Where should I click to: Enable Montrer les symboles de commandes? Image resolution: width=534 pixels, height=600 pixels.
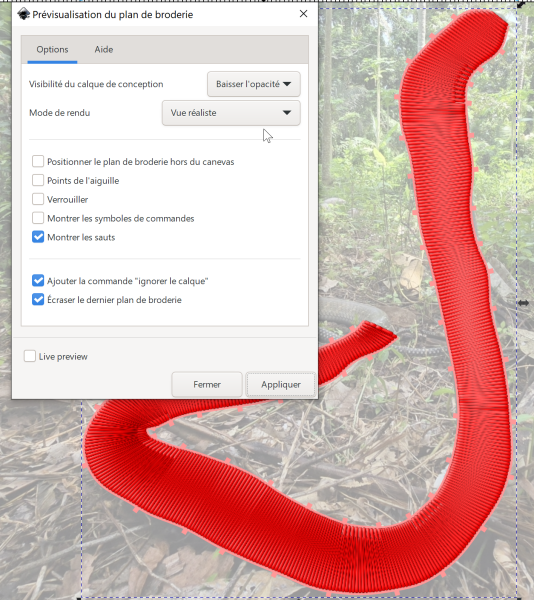click(x=38, y=218)
